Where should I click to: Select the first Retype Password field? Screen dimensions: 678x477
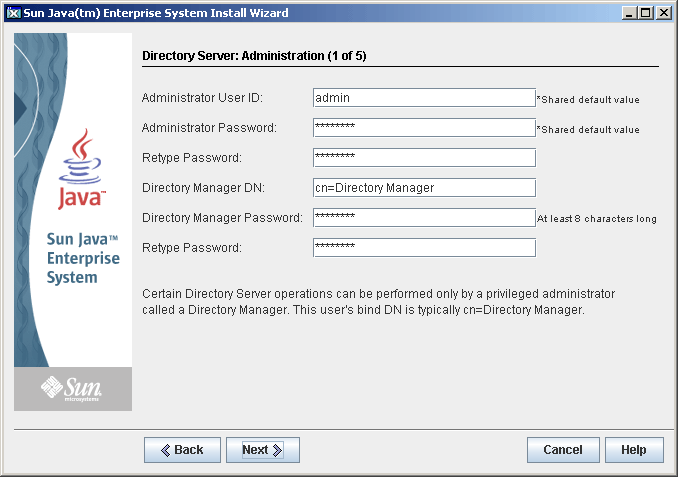click(424, 158)
